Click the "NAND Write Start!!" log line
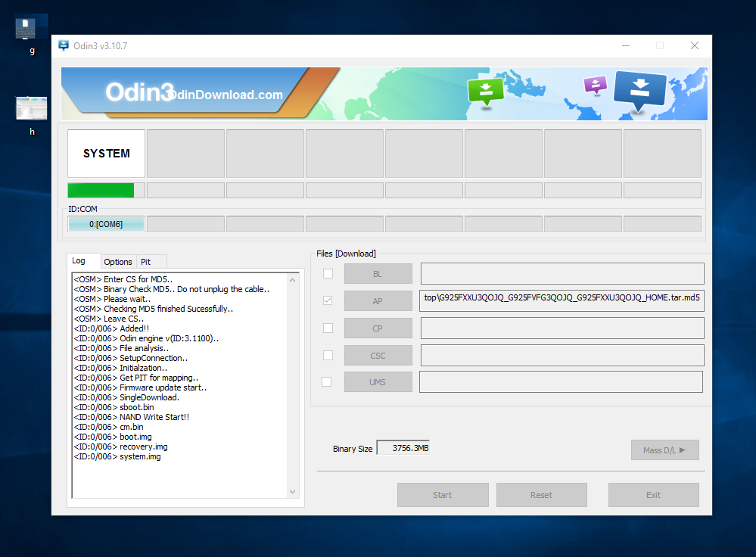 (132, 417)
